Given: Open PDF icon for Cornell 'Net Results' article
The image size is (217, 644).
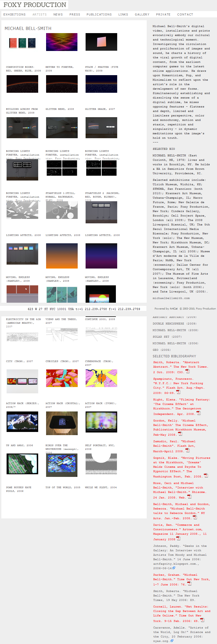Looking at the screenshot, I should 202,620.
